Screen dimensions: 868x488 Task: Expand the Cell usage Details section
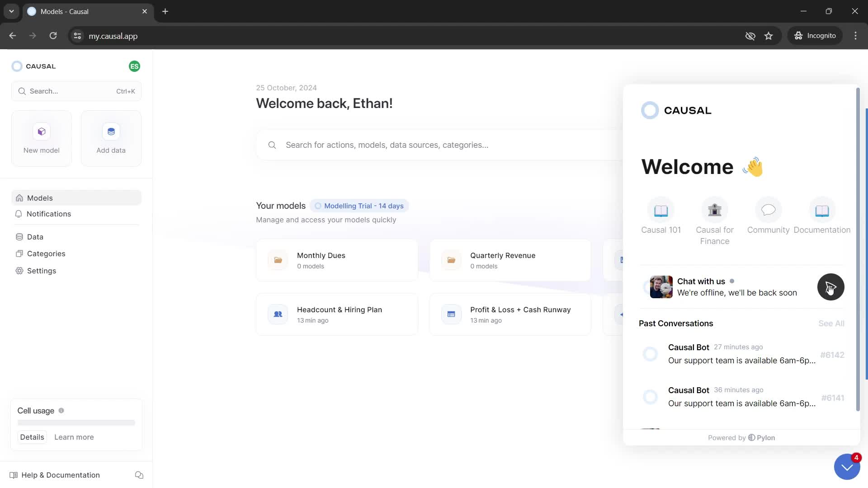(x=32, y=437)
